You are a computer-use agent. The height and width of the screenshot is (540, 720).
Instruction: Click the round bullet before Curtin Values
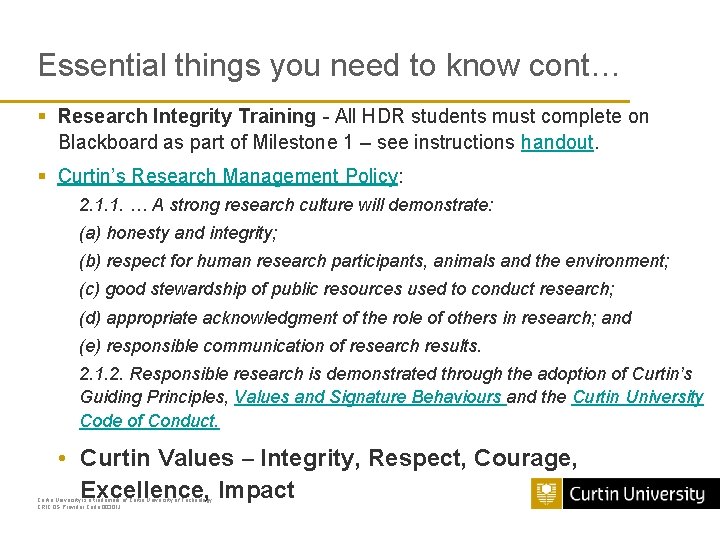click(x=62, y=458)
